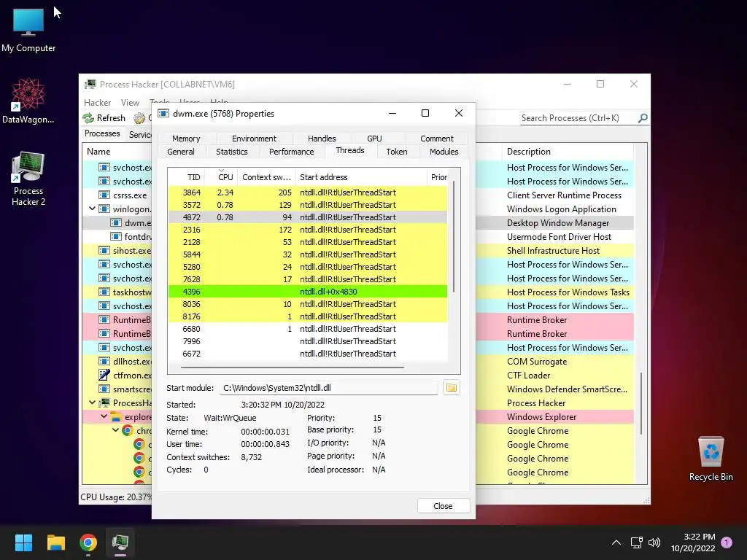The width and height of the screenshot is (747, 560).
Task: Sort threads by the CPU column
Action: pyautogui.click(x=222, y=177)
